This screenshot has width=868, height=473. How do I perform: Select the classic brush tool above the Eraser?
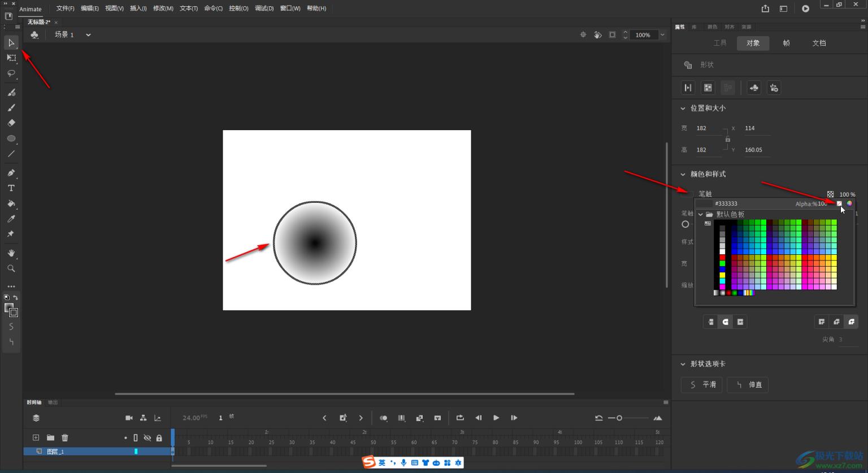click(x=11, y=107)
